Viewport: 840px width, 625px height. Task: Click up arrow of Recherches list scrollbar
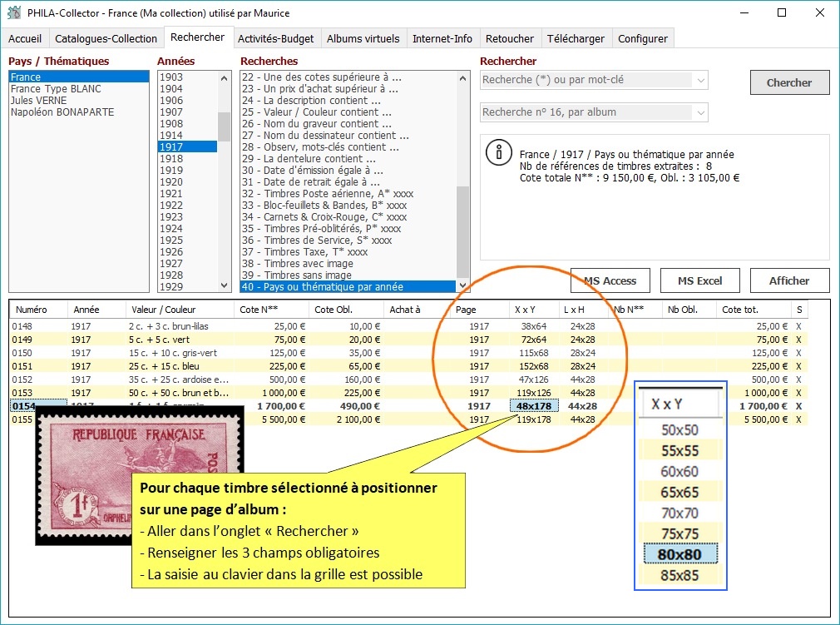[x=463, y=78]
